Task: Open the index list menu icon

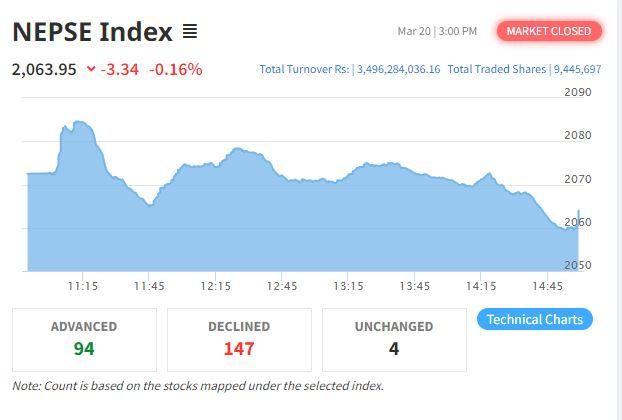Action: pos(190,31)
